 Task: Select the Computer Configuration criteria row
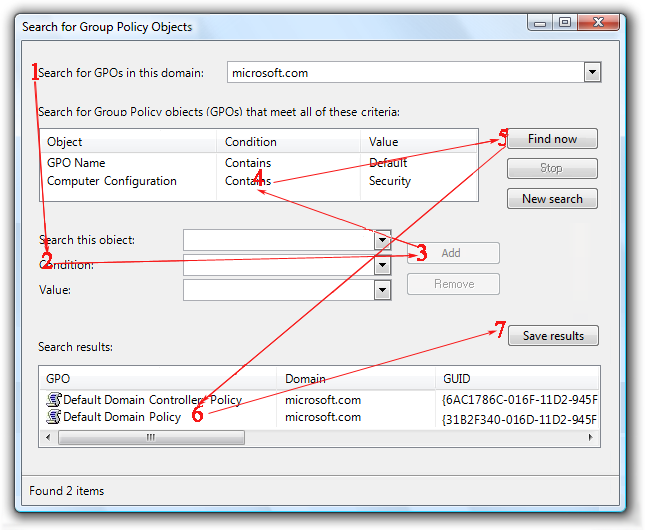259,181
